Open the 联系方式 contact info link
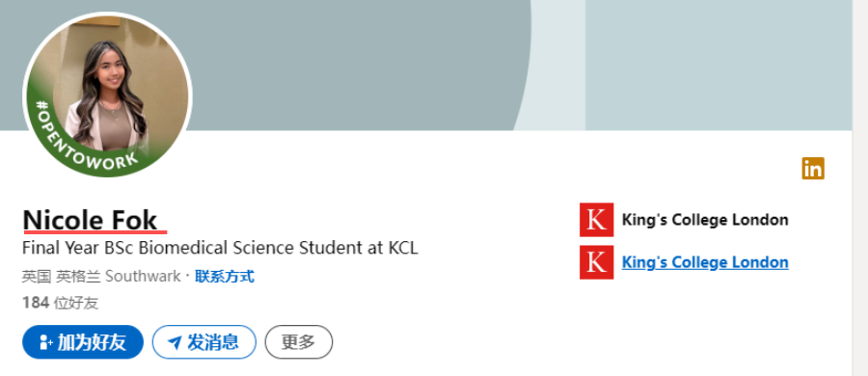Screen dimensions: 868x376 coord(224,277)
